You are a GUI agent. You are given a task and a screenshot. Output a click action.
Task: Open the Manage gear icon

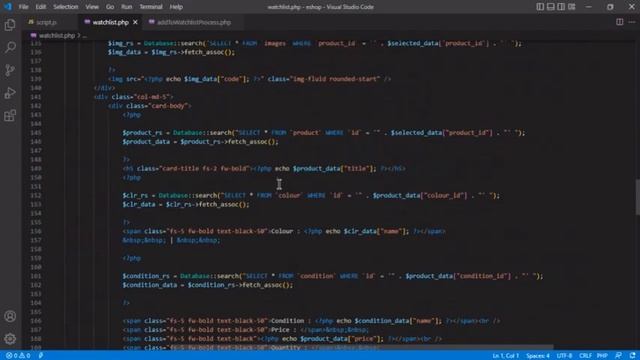[x=10, y=338]
